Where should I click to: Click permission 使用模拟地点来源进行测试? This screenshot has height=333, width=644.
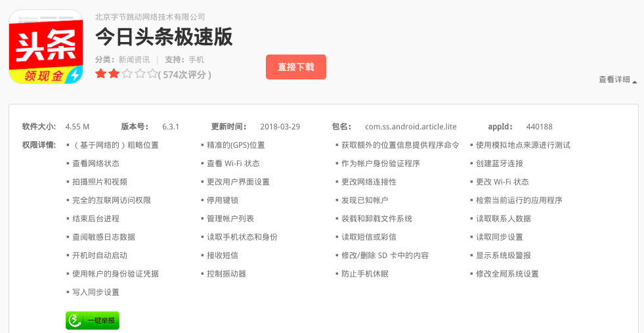point(523,145)
